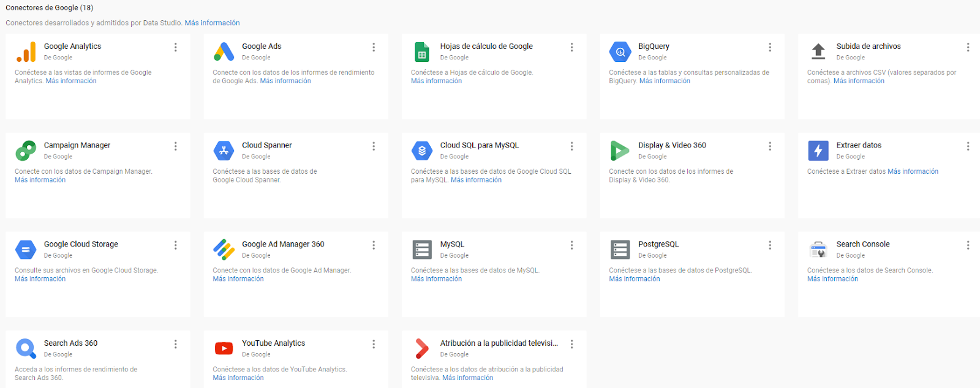Open the Cloud Spanner options menu
The width and height of the screenshot is (980, 388).
click(374, 146)
